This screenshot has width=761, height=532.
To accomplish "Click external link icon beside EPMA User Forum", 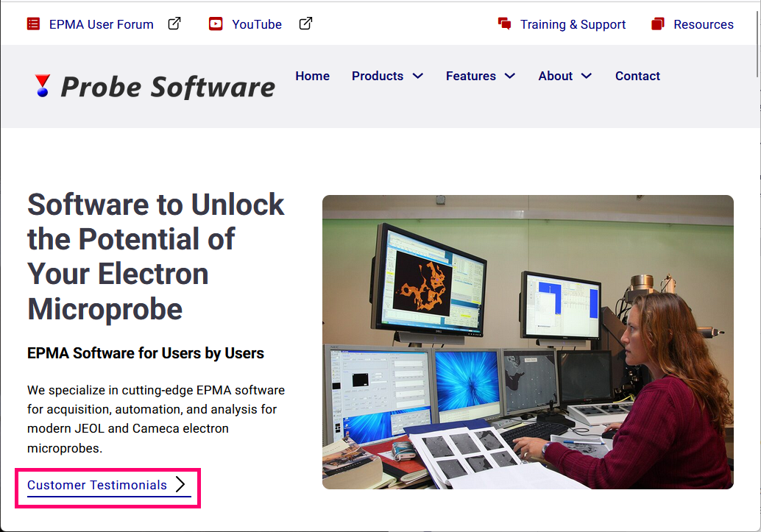I will pos(174,24).
